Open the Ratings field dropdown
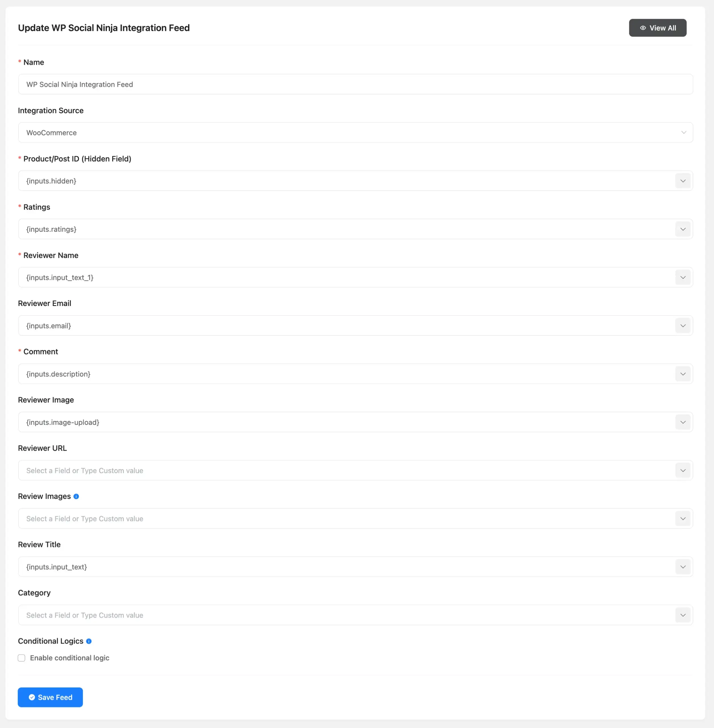Screen dimensions: 714x728 tap(683, 229)
